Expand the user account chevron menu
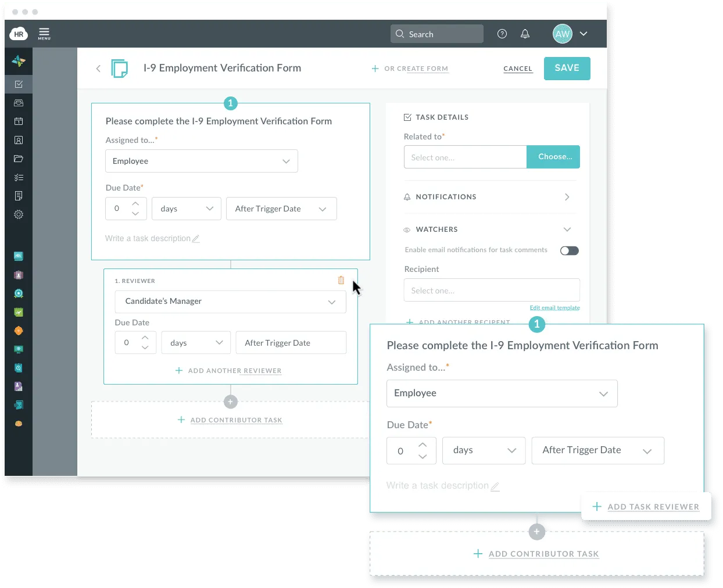 click(584, 34)
